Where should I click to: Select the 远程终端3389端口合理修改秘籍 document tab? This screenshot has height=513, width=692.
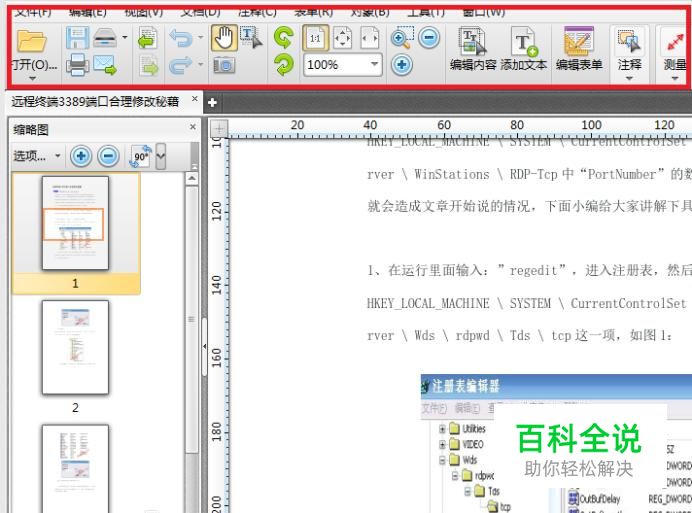pyautogui.click(x=95, y=102)
